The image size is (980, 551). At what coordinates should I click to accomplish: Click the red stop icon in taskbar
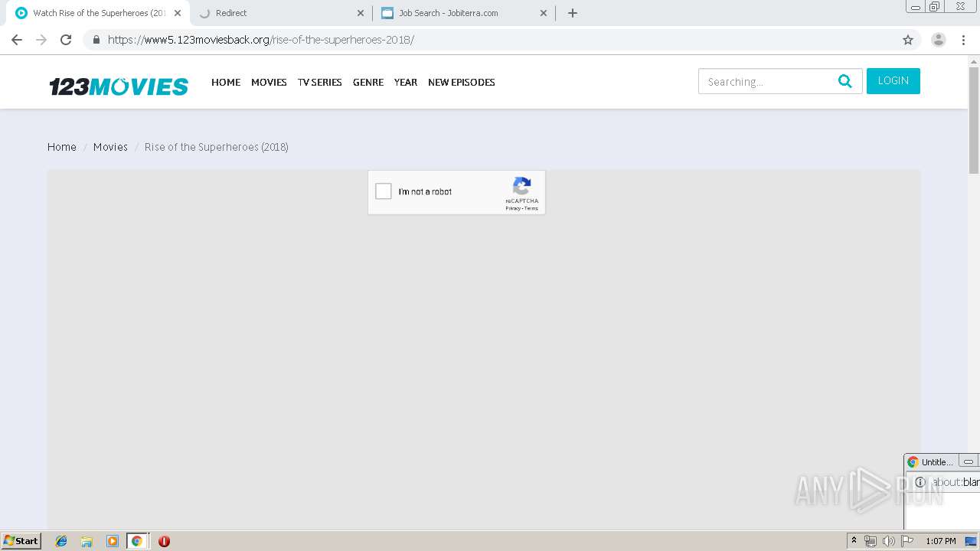[x=164, y=541]
